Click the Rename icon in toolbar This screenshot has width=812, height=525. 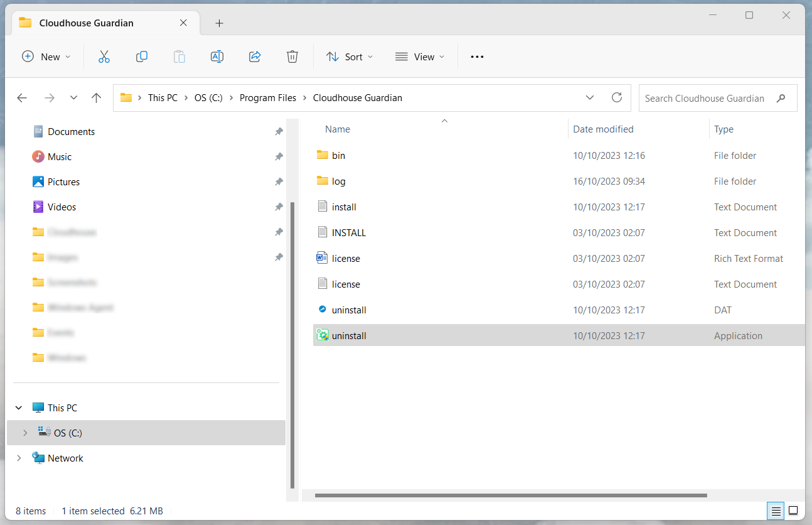point(216,57)
